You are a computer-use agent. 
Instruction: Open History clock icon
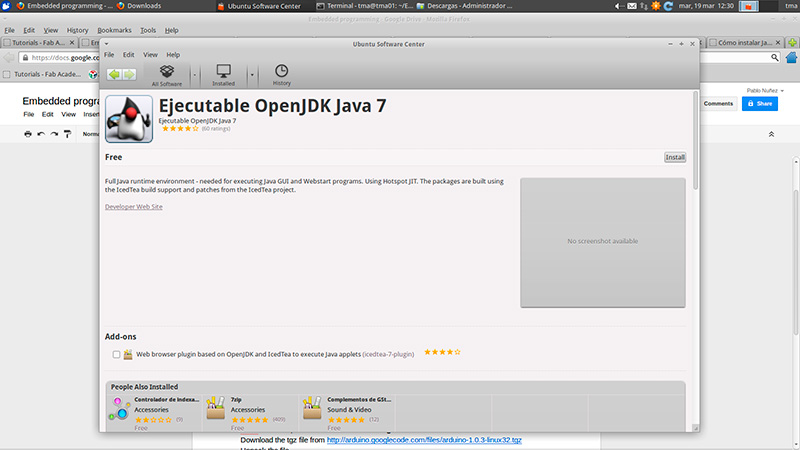click(281, 70)
